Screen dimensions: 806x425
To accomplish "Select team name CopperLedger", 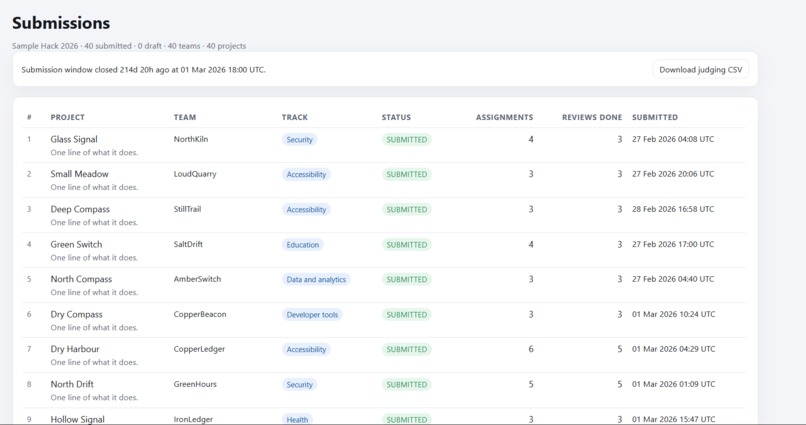I will tap(199, 349).
